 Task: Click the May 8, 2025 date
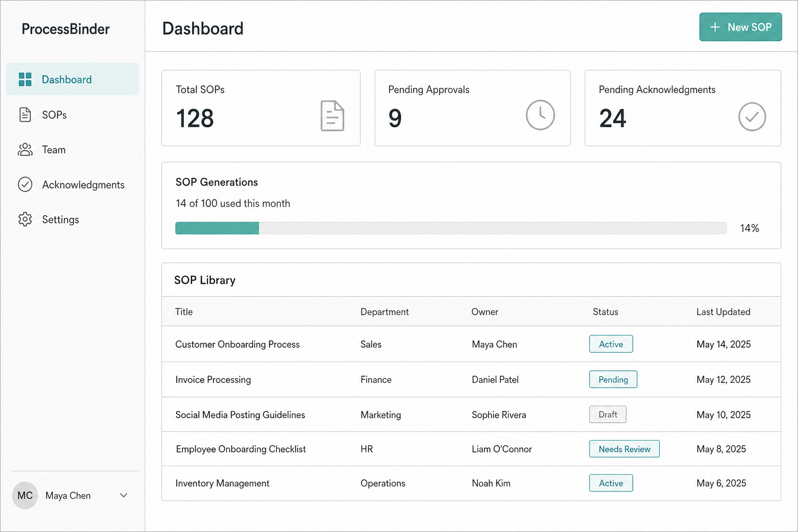[721, 449]
